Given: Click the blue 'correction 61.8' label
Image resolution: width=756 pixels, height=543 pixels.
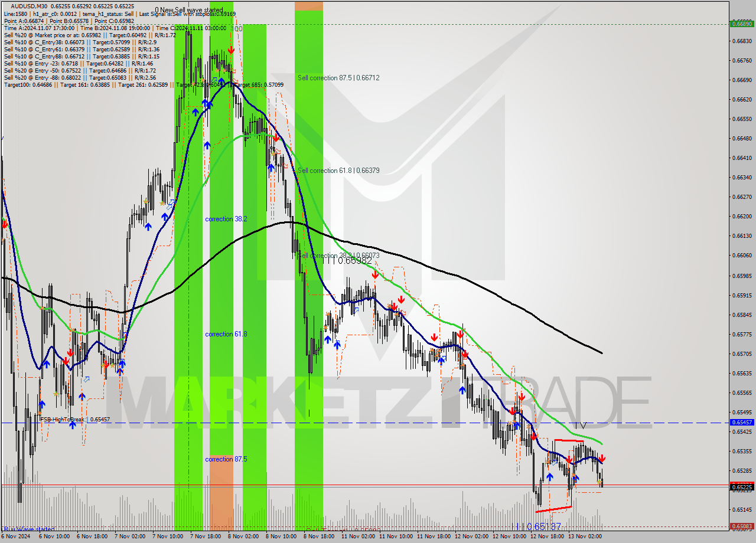Looking at the screenshot, I should pyautogui.click(x=226, y=334).
